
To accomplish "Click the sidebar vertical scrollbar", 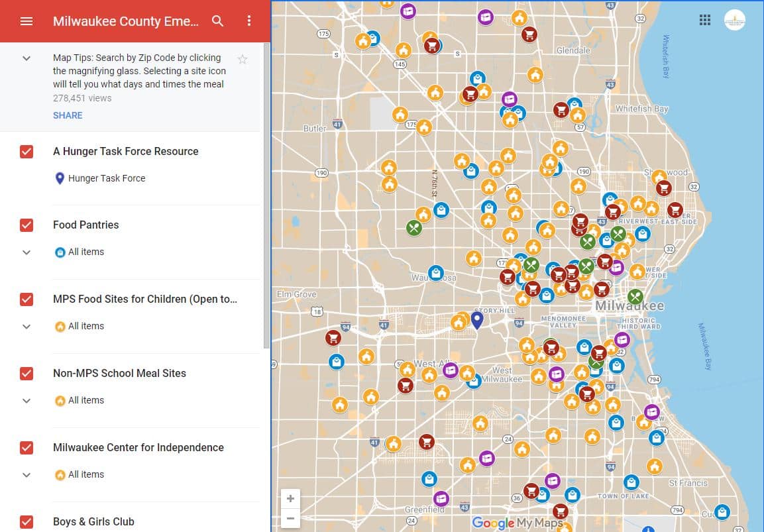I will [x=266, y=195].
